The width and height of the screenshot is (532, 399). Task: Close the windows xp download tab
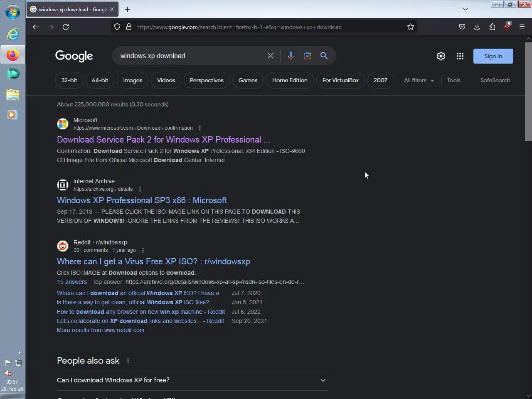[112, 9]
